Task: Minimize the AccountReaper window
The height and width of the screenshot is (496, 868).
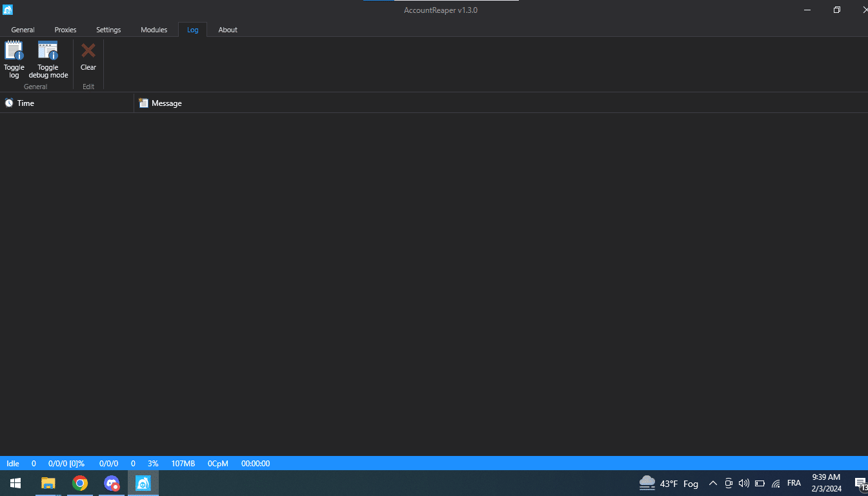Action: 807,10
